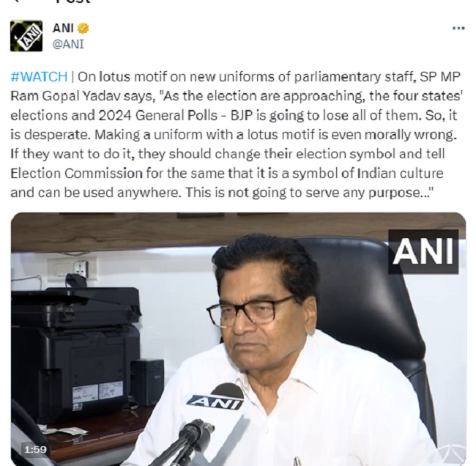Click the speaker's eyeglasses in the video

pyautogui.click(x=250, y=311)
